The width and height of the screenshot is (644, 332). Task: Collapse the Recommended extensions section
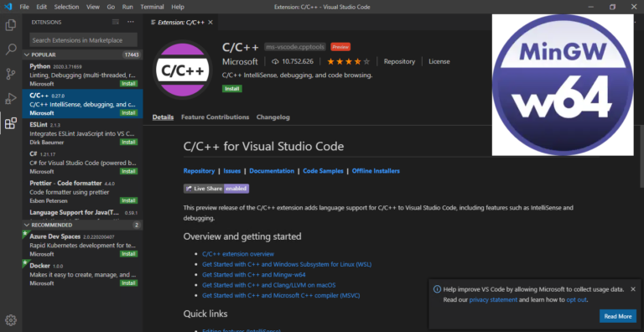[x=82, y=226]
